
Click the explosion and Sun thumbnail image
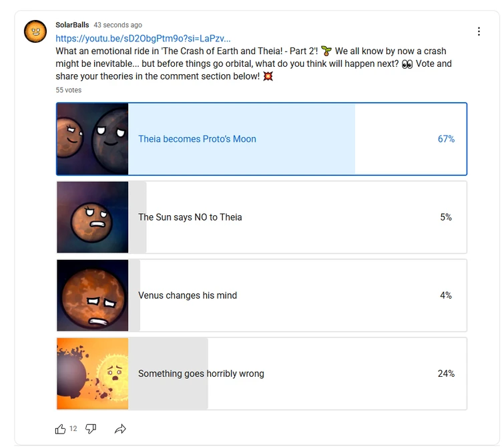[x=93, y=374]
